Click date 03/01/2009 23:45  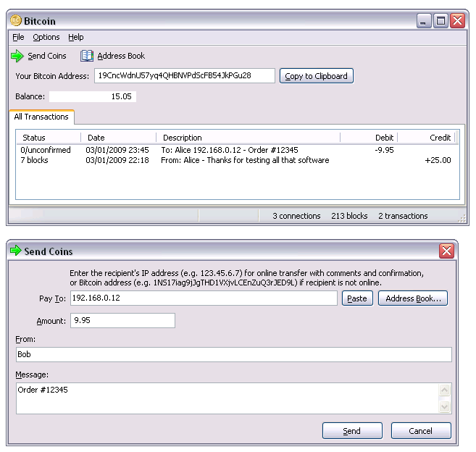coord(117,150)
